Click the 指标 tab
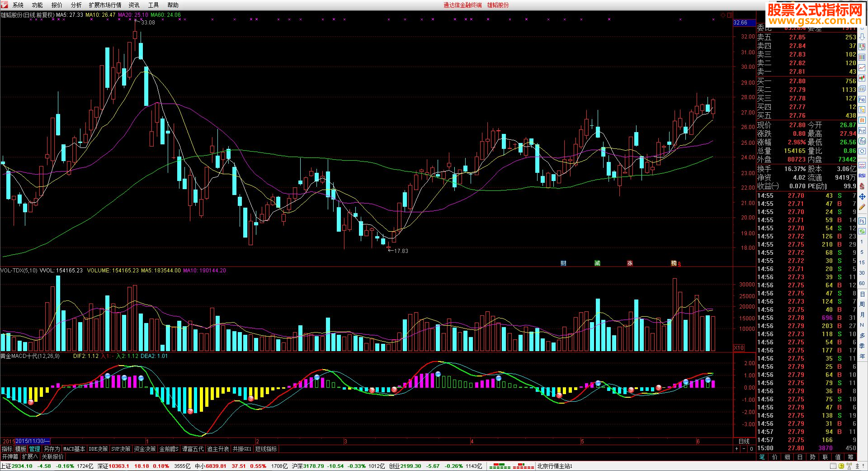 pyautogui.click(x=7, y=449)
